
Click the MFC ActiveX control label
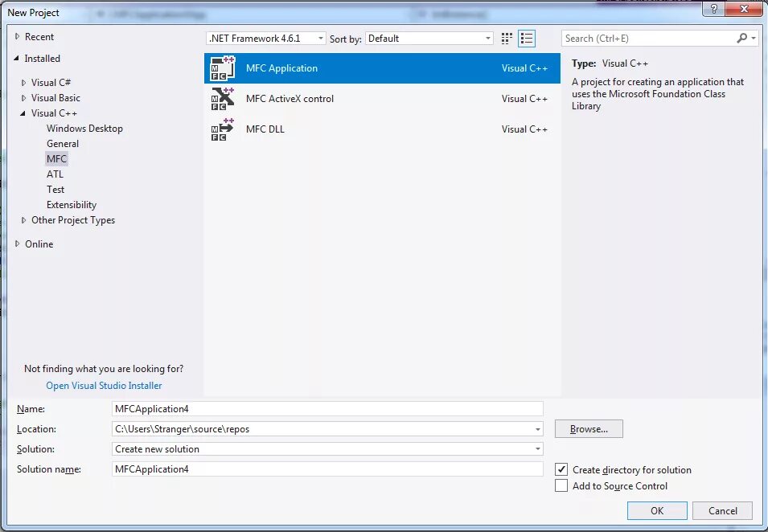tap(290, 99)
